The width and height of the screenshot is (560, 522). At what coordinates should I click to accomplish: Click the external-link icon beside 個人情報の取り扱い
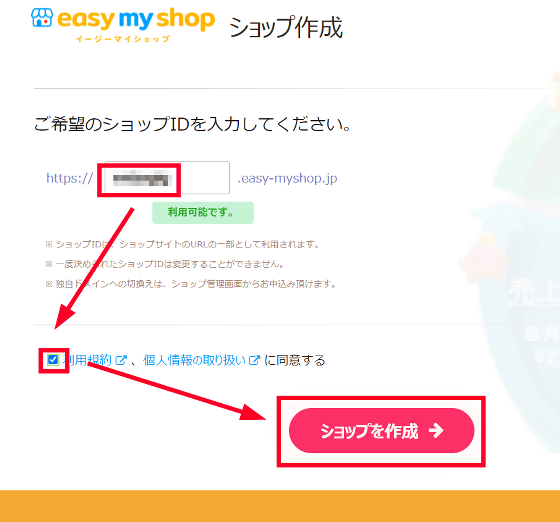tap(254, 360)
